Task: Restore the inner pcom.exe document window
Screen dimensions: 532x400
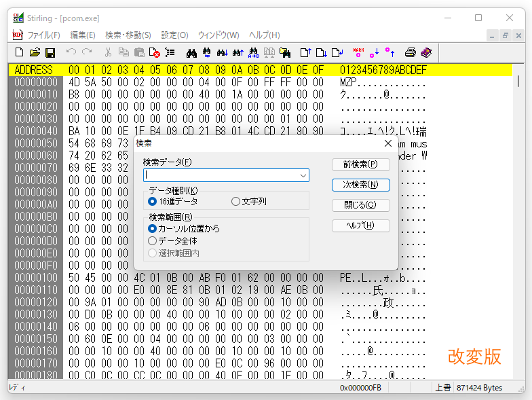Action: click(505, 35)
